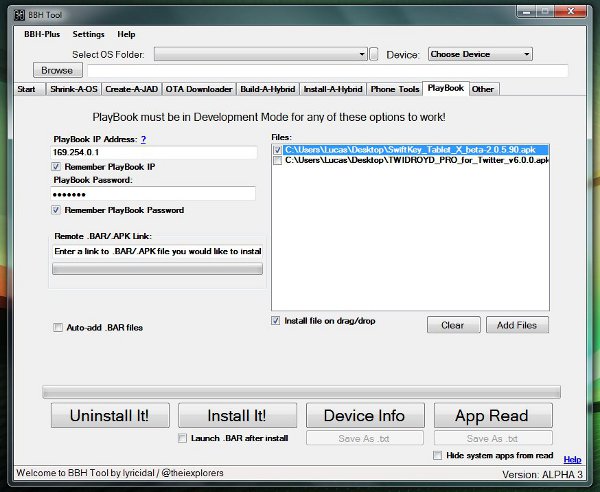Screen dimensions: 600x492
Task: Switch to the Other tab
Action: [483, 89]
